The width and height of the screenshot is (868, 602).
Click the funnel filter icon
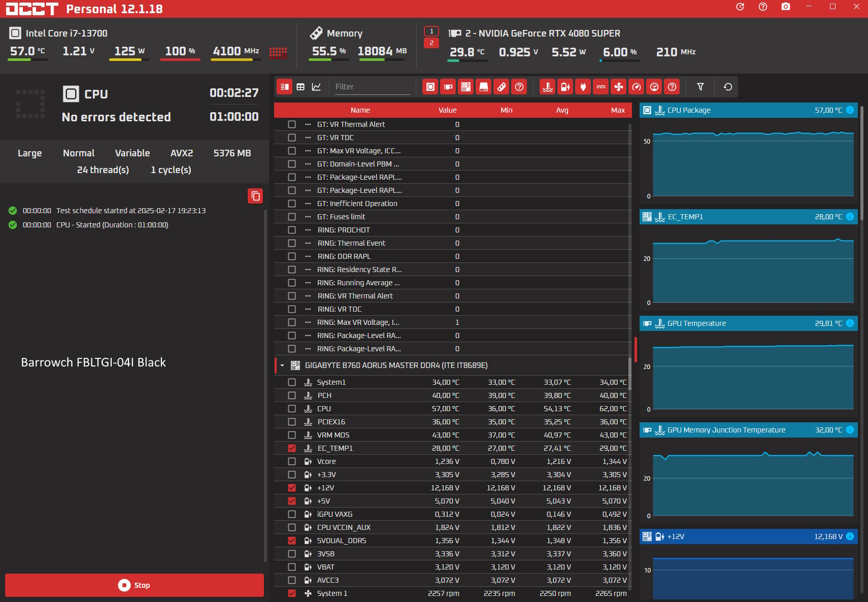pyautogui.click(x=700, y=87)
